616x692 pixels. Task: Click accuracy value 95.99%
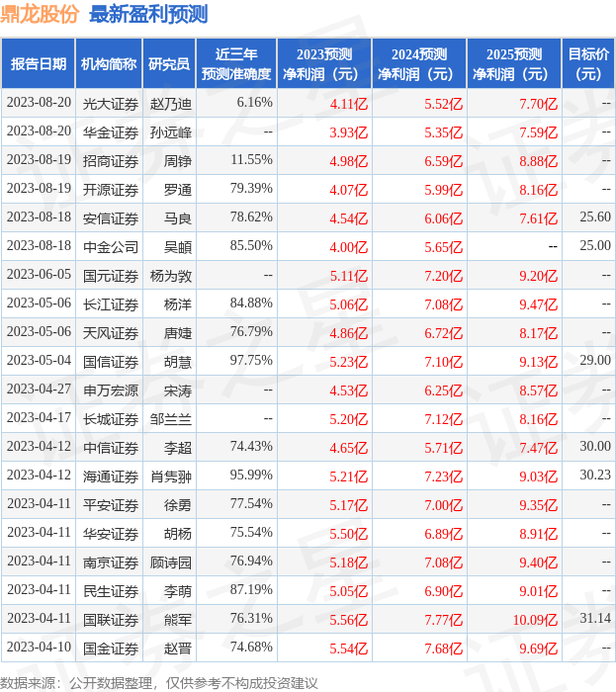click(x=251, y=475)
